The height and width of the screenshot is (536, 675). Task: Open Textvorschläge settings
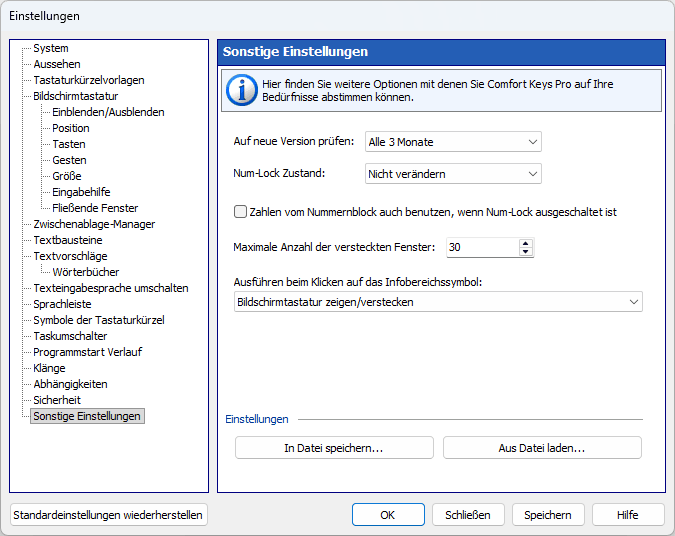point(70,256)
